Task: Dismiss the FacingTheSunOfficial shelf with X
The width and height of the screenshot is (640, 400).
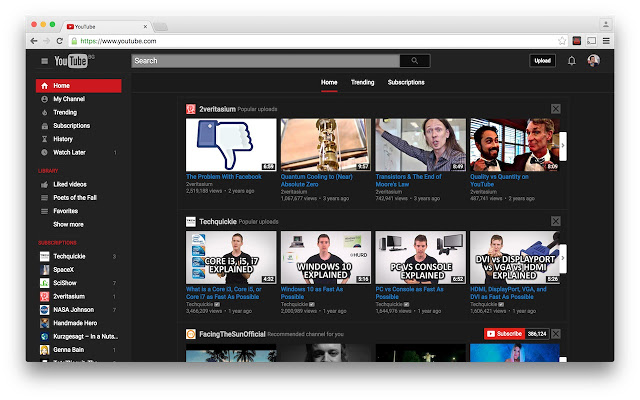Action: [x=556, y=334]
